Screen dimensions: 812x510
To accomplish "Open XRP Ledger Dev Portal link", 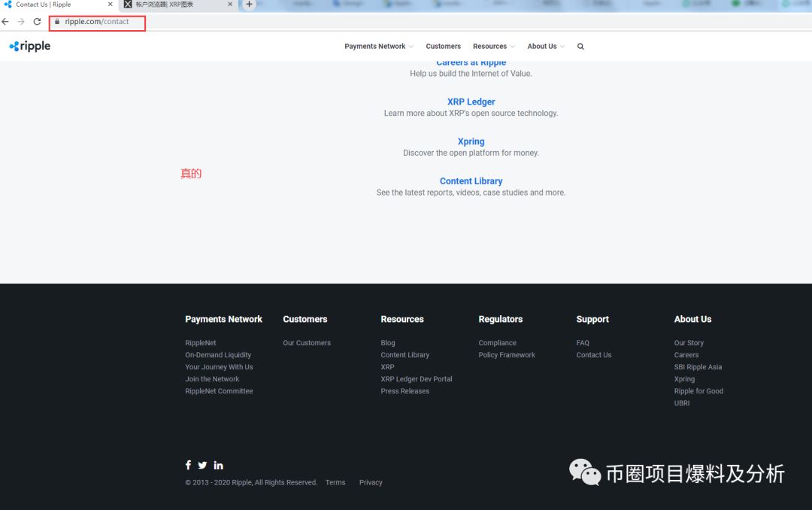I will click(417, 379).
